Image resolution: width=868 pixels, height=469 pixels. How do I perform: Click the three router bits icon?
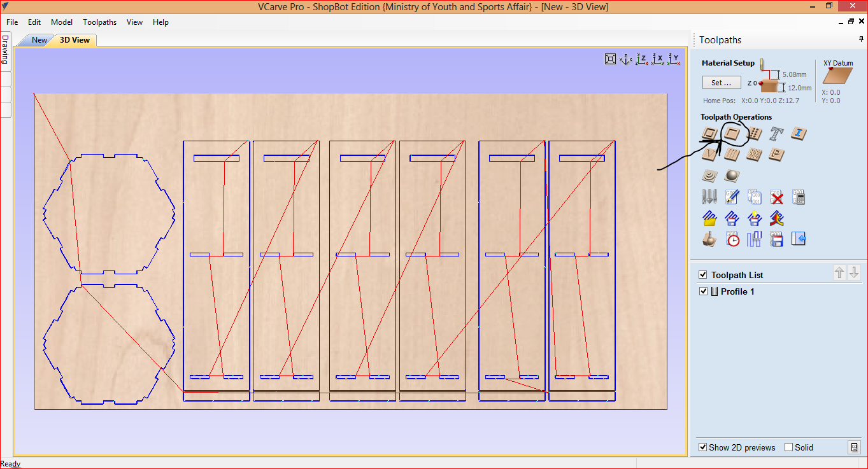(x=710, y=197)
